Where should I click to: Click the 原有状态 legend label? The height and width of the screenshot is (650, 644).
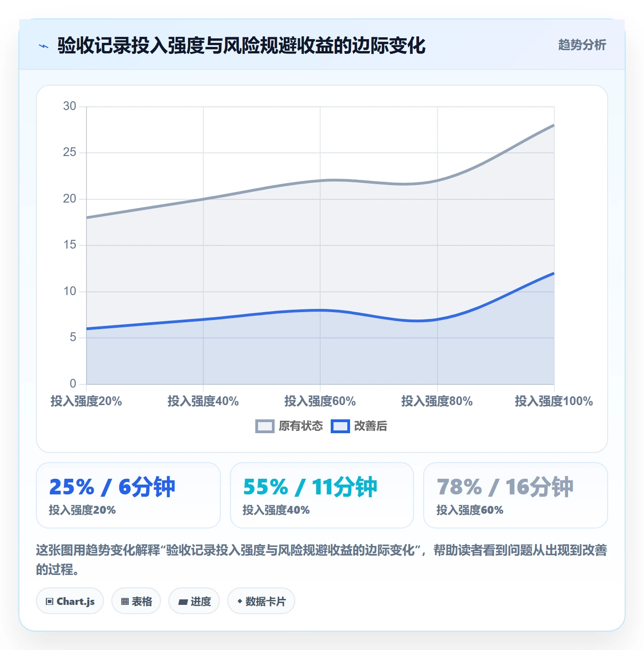[301, 426]
